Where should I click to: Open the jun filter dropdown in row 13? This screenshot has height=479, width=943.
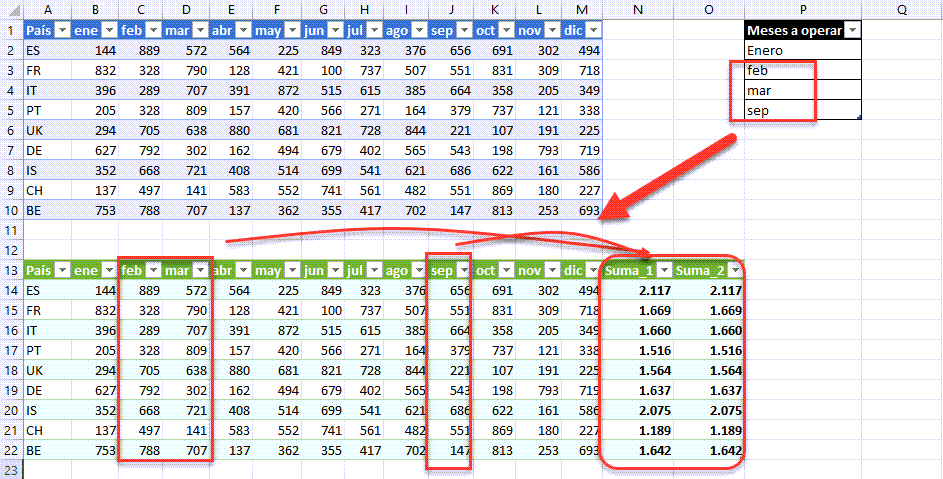tap(337, 271)
